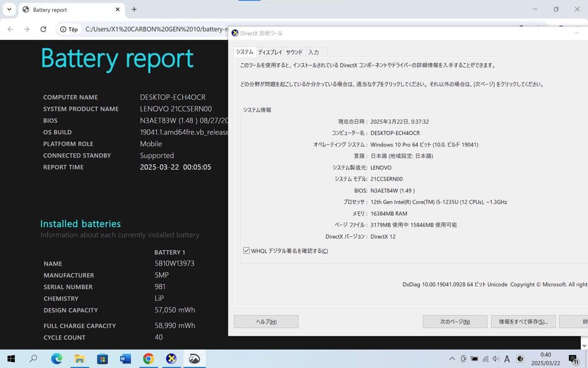Click the browser back arrow

[10, 29]
